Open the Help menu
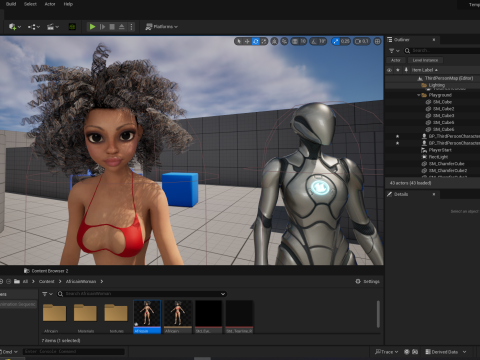Screen dimensions: 480x360 [x=68, y=4]
